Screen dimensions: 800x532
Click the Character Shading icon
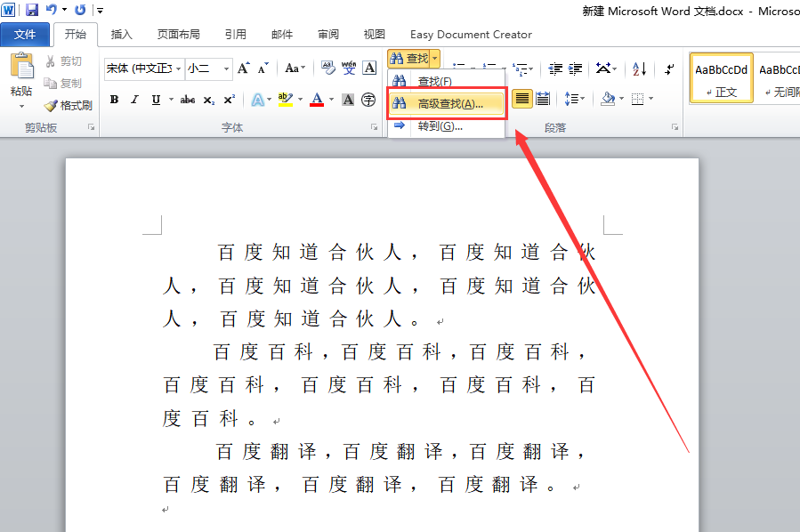[x=348, y=100]
